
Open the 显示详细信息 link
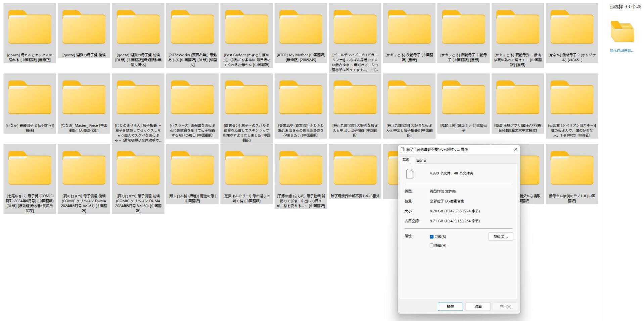pyautogui.click(x=622, y=51)
